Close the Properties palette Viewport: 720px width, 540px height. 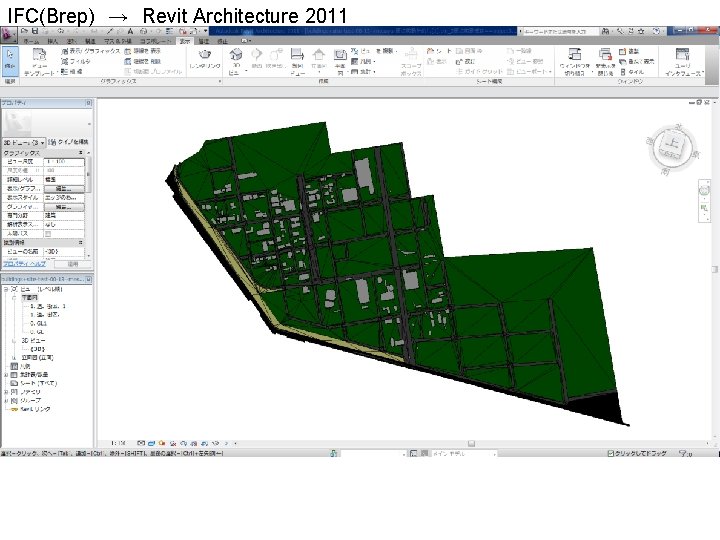[x=89, y=103]
